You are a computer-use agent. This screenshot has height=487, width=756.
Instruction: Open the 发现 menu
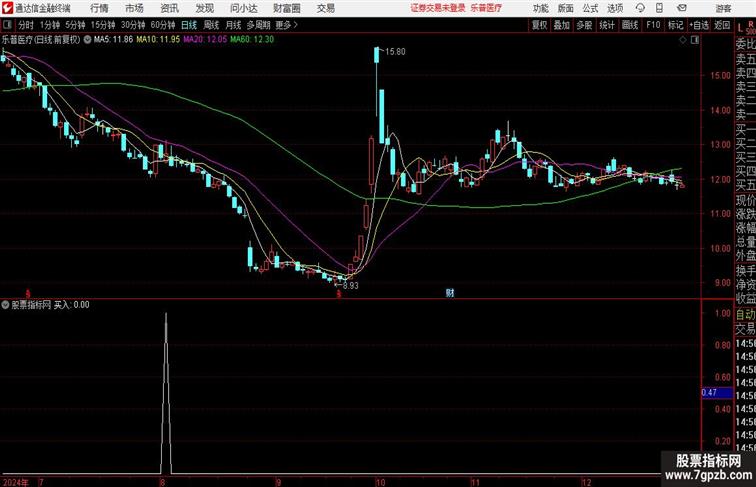click(x=204, y=8)
